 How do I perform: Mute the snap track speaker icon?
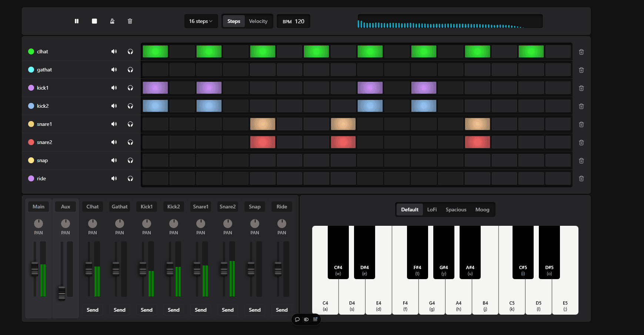[114, 160]
